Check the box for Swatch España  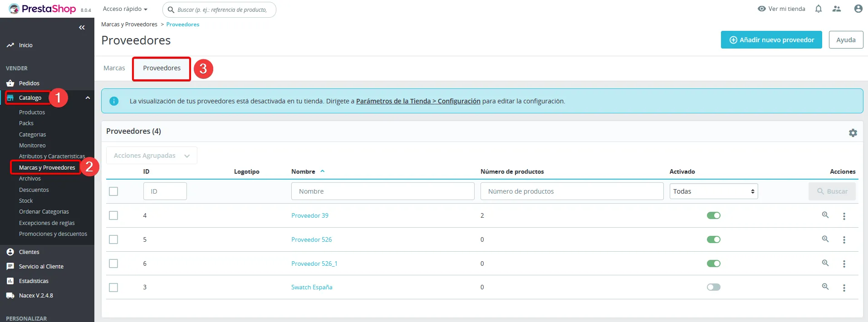click(x=113, y=288)
